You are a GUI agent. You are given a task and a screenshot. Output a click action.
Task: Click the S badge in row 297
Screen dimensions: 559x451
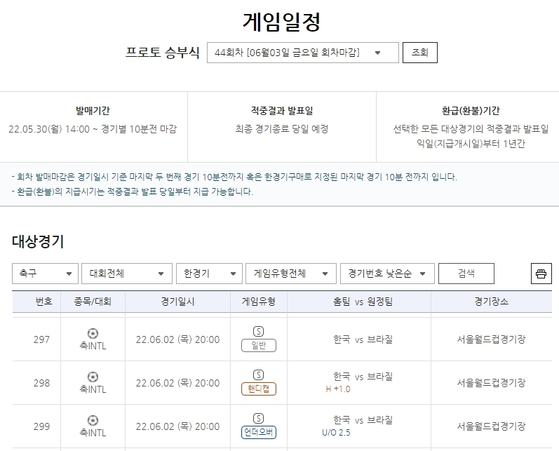click(258, 332)
